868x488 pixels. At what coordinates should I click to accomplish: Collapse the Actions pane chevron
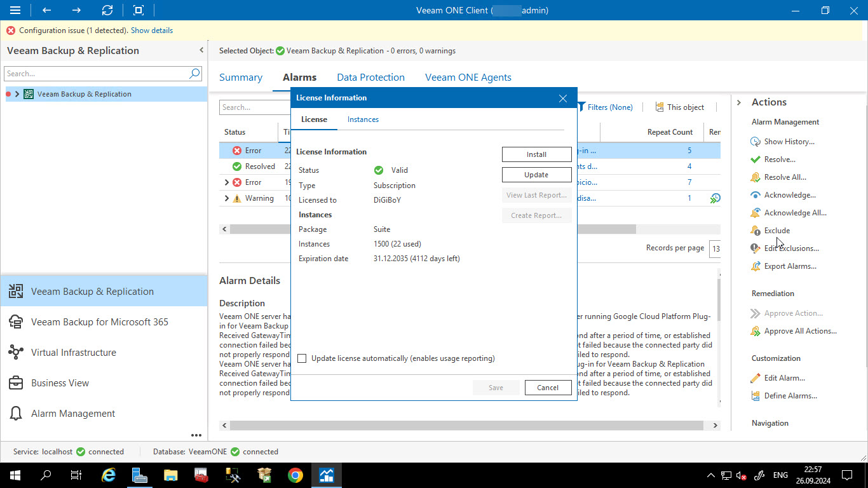(739, 102)
